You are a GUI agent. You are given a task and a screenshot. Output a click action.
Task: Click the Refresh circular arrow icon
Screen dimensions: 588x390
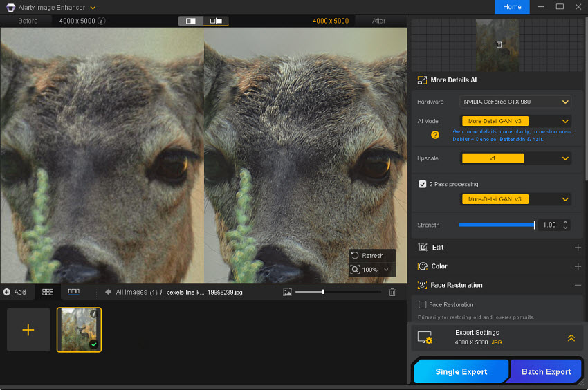(x=355, y=255)
